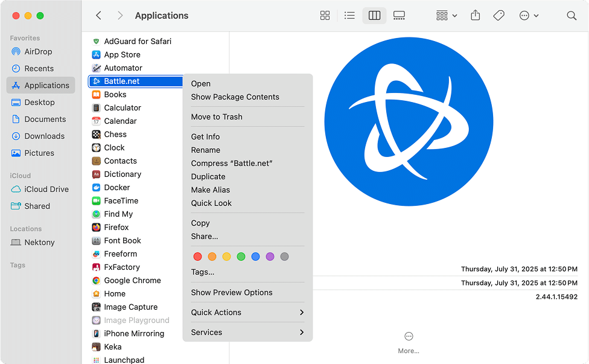Go forward with the right chevron
Image resolution: width=589 pixels, height=364 pixels.
[x=120, y=16]
